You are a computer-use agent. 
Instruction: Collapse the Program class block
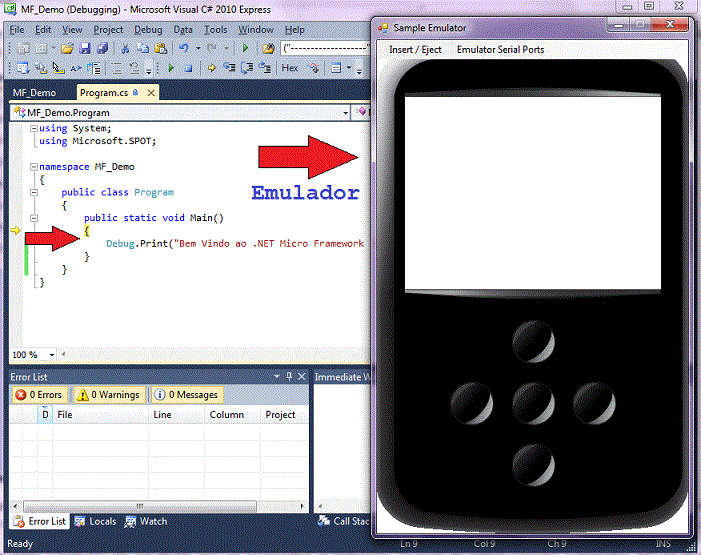coord(34,192)
